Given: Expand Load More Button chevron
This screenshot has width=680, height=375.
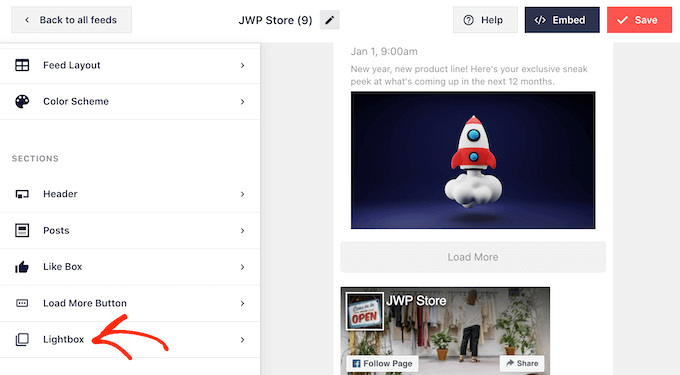Looking at the screenshot, I should (x=242, y=303).
